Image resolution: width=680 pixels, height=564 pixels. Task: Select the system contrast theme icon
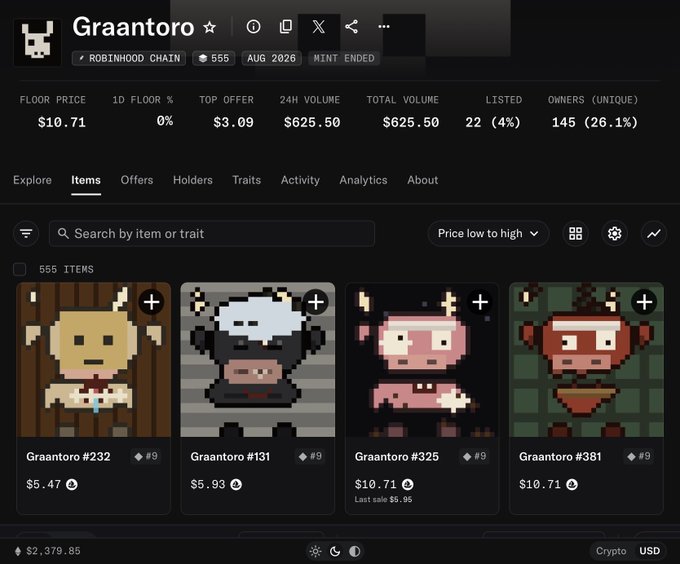(x=354, y=551)
